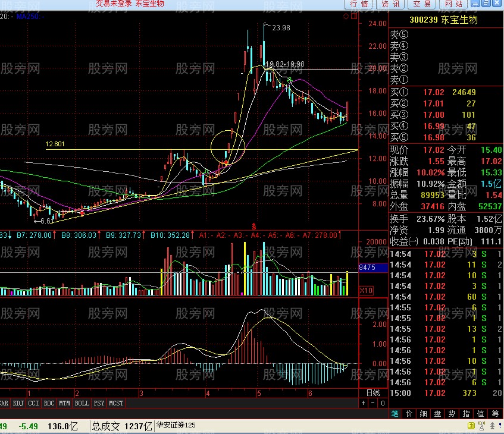Select the MCST indicator tab
Viewport: 504px width, 434px height.
[116, 403]
